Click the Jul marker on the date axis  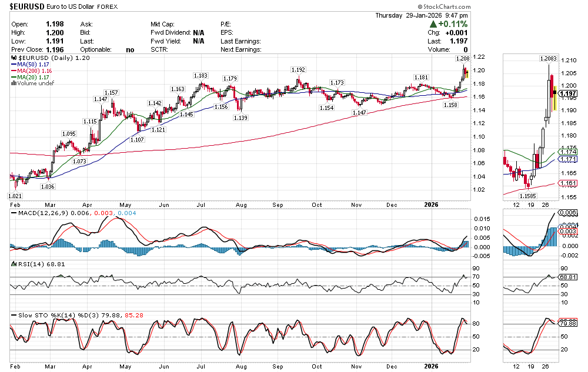[x=202, y=205]
